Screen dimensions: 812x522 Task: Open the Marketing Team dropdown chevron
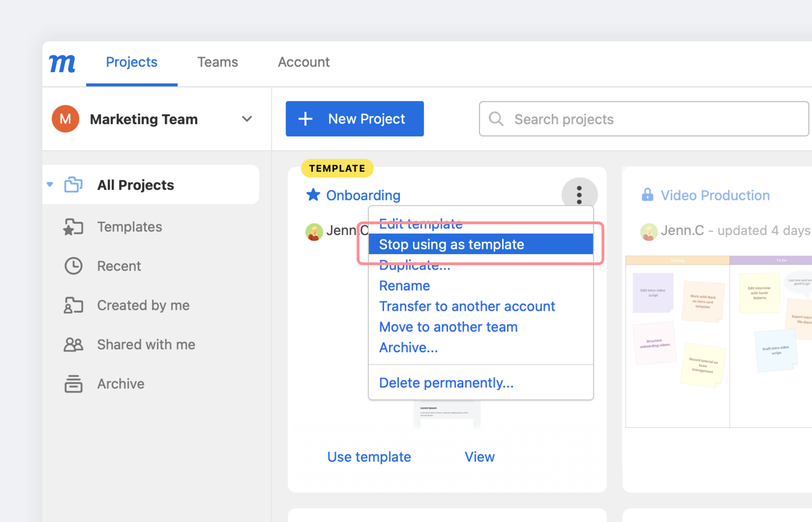coord(247,119)
